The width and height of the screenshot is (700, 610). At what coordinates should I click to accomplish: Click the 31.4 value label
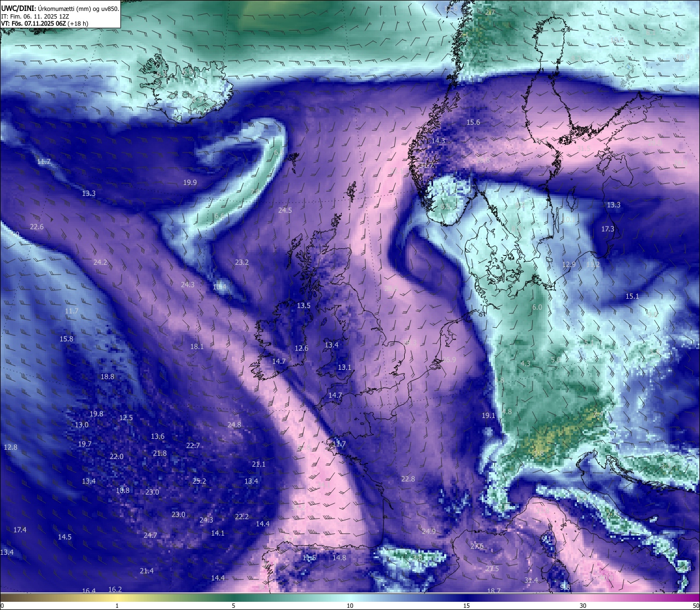click(531, 580)
